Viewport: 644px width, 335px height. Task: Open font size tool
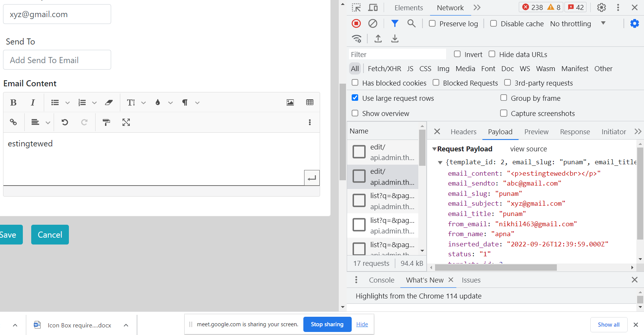tap(131, 102)
